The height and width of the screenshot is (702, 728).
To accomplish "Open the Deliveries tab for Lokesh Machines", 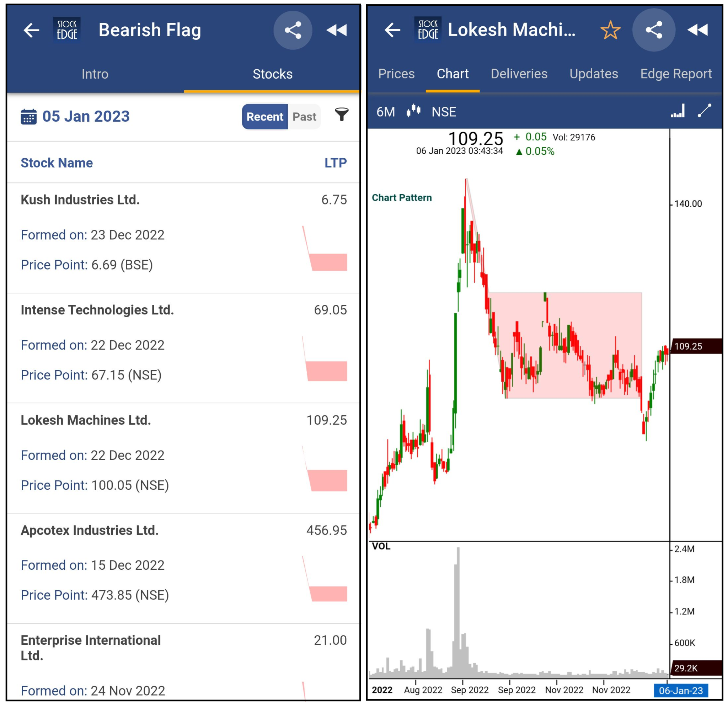I will pos(519,74).
